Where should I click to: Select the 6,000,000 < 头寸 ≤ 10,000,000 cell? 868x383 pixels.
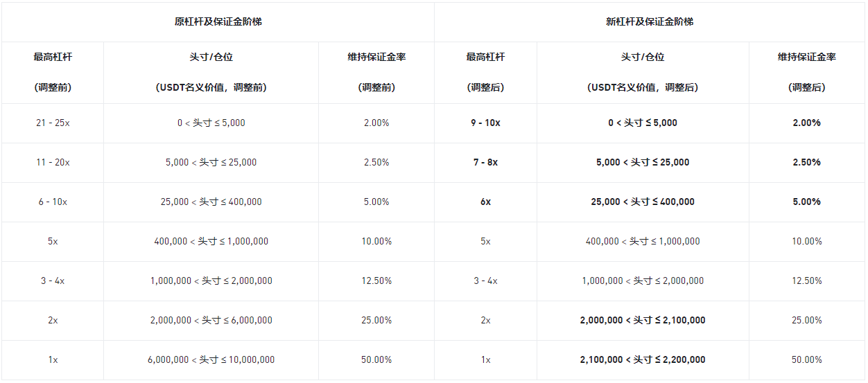[x=211, y=360]
